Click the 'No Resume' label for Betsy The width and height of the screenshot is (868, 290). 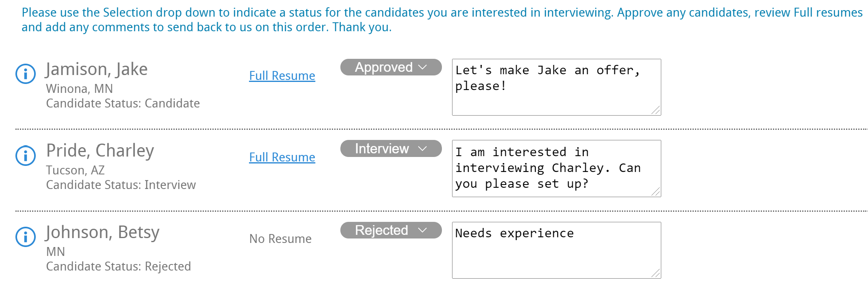[x=280, y=239]
